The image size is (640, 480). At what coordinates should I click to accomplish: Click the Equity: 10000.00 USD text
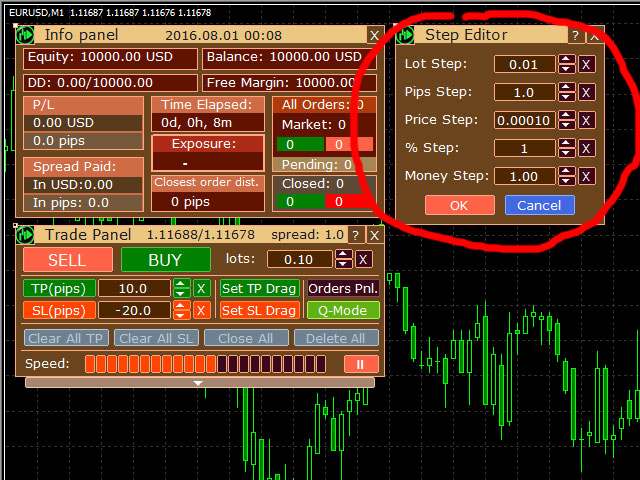point(100,57)
